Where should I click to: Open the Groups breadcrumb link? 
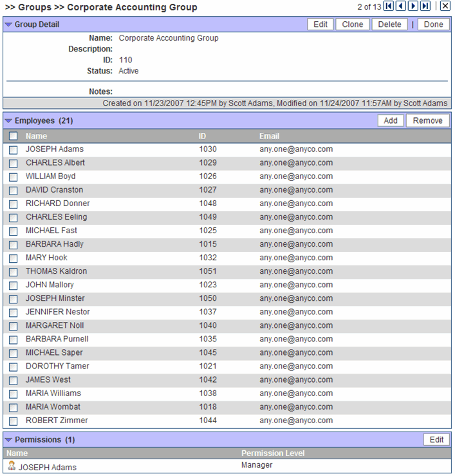[35, 8]
